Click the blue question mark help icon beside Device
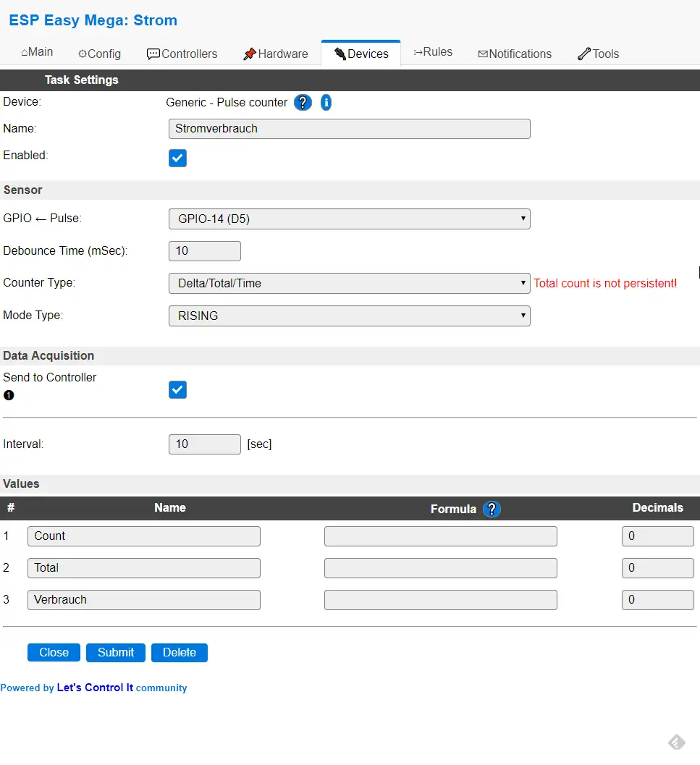 tap(303, 103)
